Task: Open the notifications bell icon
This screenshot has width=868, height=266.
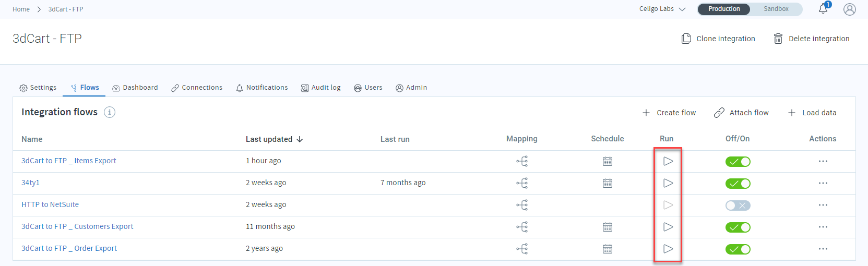Action: tap(824, 8)
